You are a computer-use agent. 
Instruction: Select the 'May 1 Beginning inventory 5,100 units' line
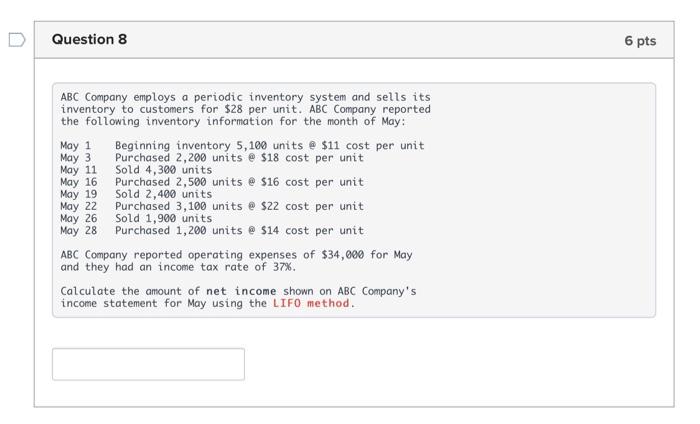242,145
